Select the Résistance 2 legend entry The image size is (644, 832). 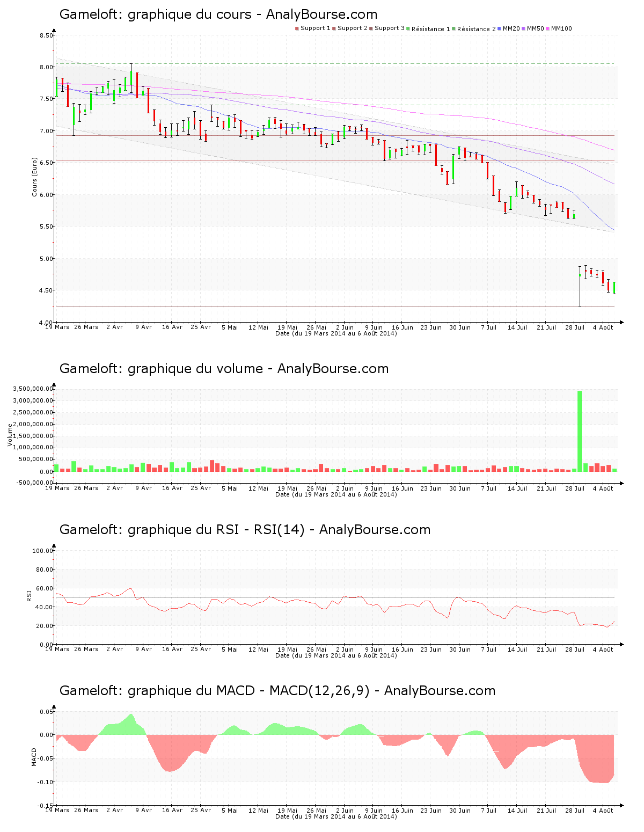(x=474, y=29)
